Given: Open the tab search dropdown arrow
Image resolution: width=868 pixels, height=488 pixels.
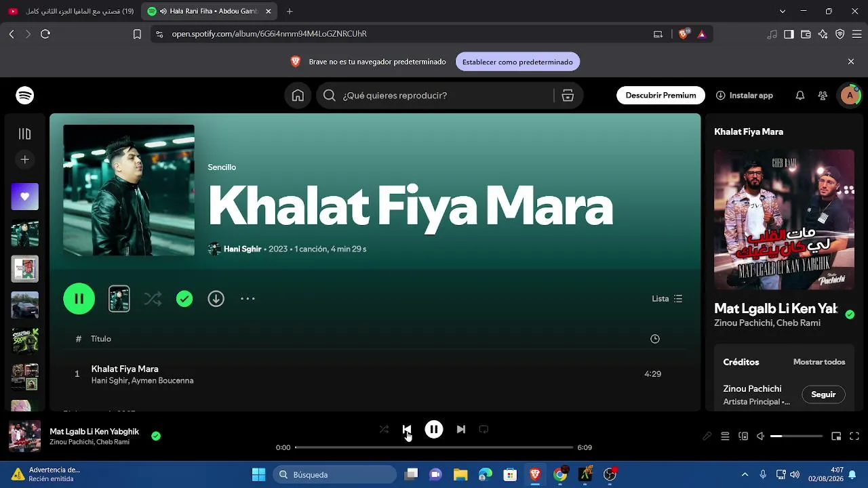Looking at the screenshot, I should point(783,11).
